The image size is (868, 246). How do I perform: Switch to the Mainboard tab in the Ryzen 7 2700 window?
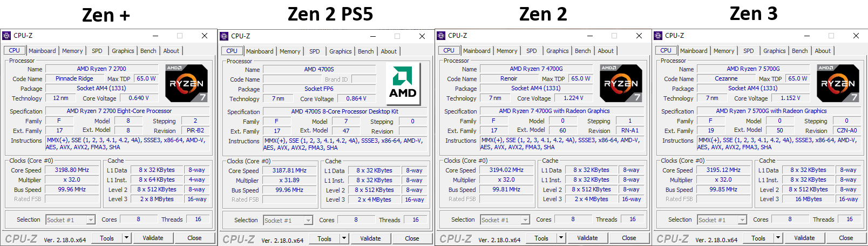click(42, 51)
